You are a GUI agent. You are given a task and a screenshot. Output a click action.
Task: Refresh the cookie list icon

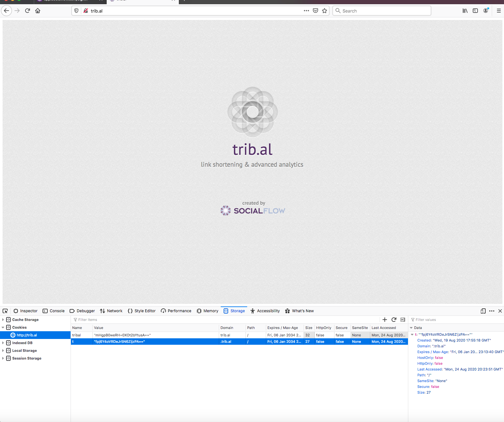click(394, 320)
